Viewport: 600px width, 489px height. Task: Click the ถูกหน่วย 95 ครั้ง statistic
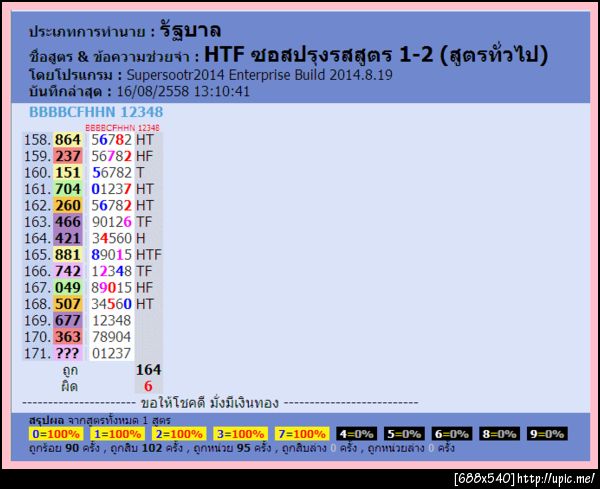(232, 448)
